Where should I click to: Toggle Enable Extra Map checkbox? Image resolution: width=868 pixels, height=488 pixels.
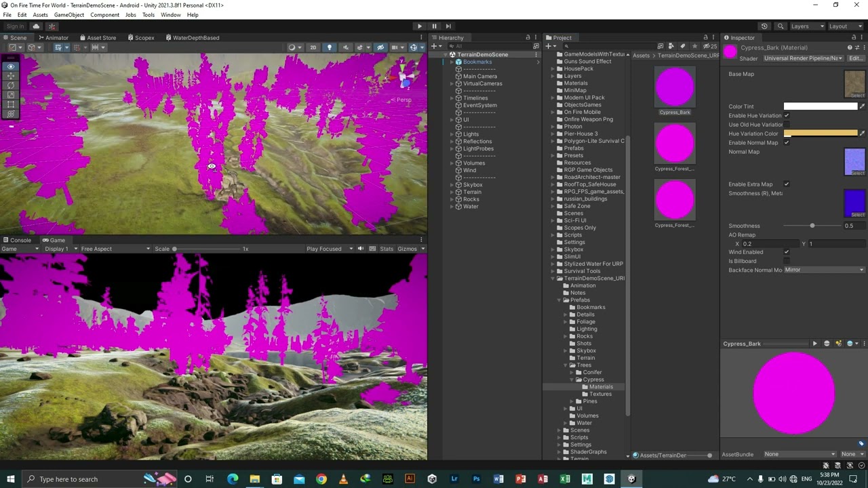[787, 184]
